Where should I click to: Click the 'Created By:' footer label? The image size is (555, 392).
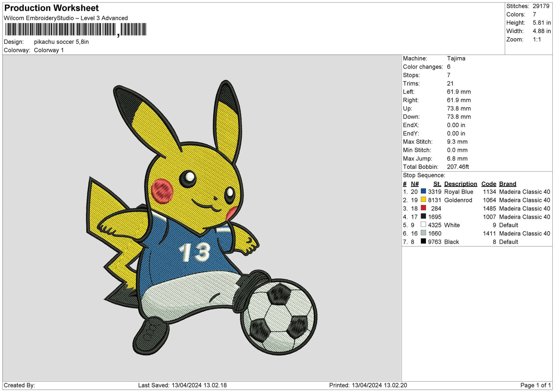pyautogui.click(x=19, y=385)
